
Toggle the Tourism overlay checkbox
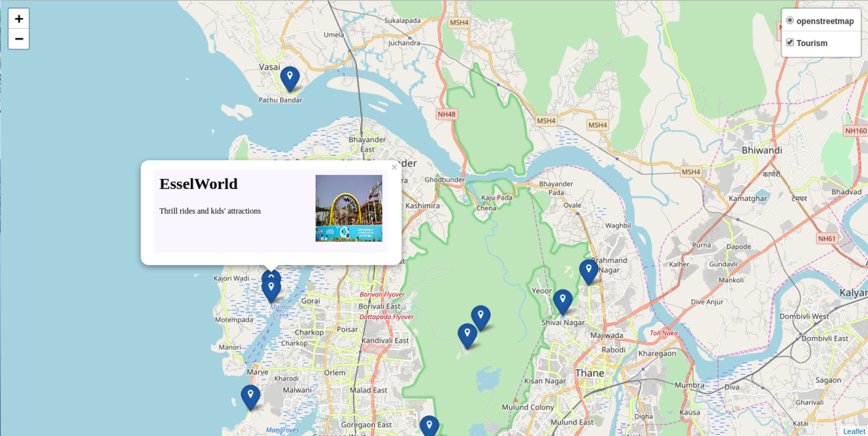(x=790, y=43)
